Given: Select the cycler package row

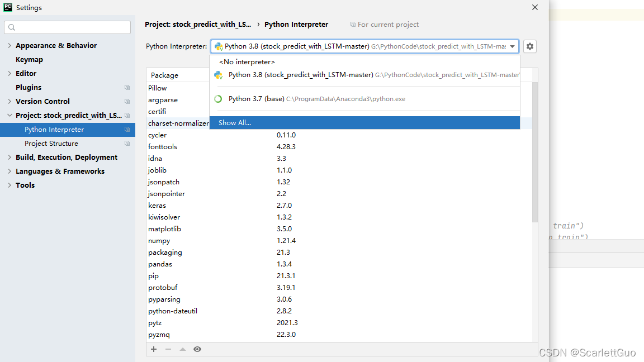Looking at the screenshot, I should pyautogui.click(x=339, y=135).
